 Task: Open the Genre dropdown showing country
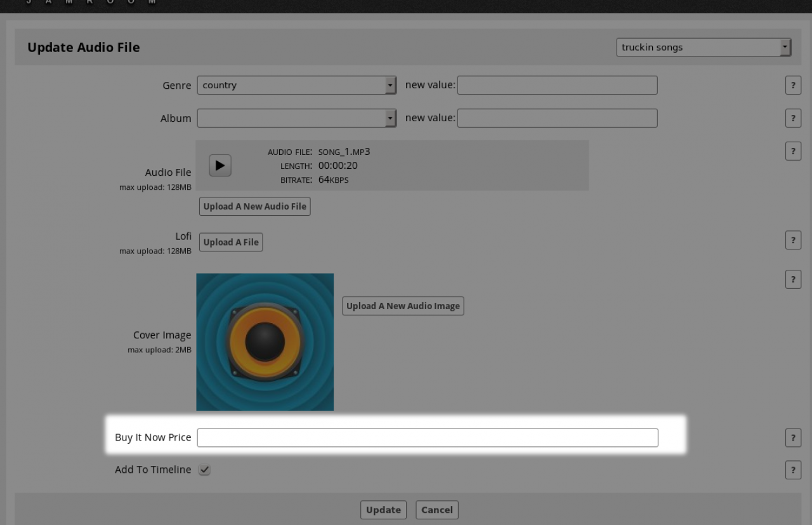click(296, 85)
